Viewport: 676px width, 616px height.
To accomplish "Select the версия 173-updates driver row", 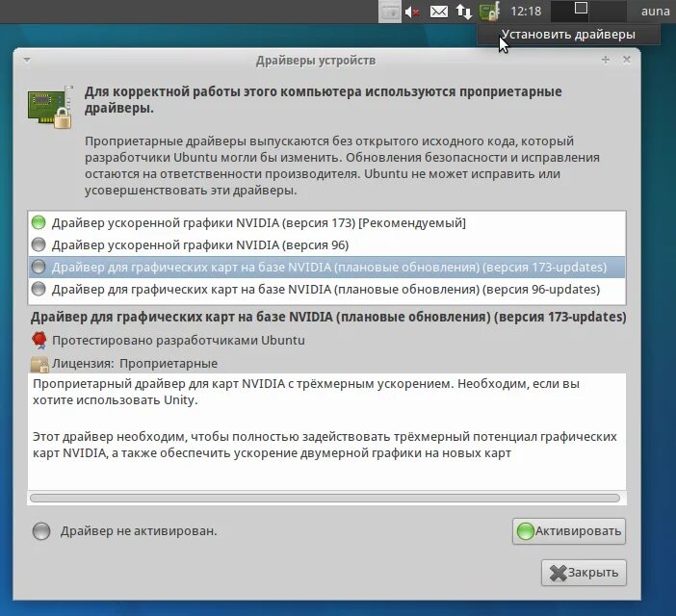I will [x=326, y=267].
